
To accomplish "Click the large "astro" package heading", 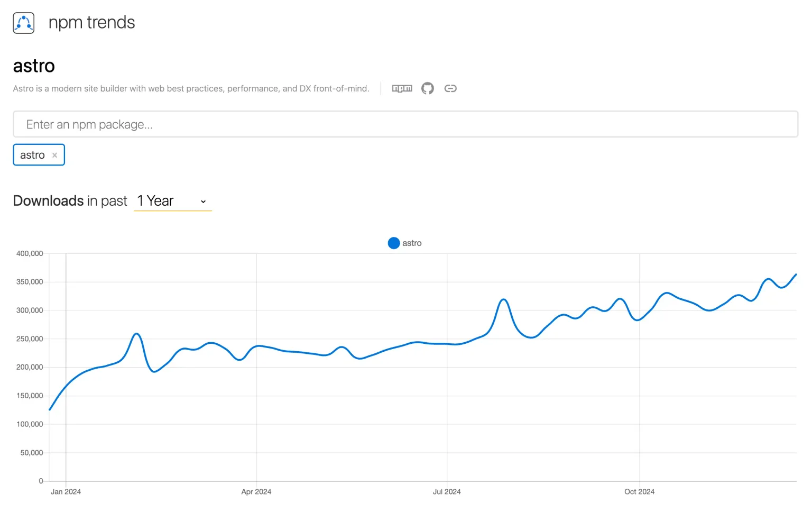I will (x=34, y=66).
